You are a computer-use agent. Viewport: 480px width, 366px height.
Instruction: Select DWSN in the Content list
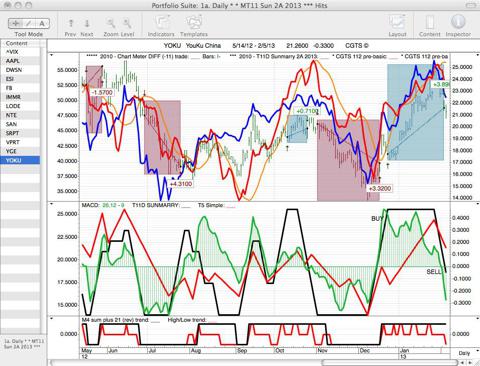click(x=21, y=70)
